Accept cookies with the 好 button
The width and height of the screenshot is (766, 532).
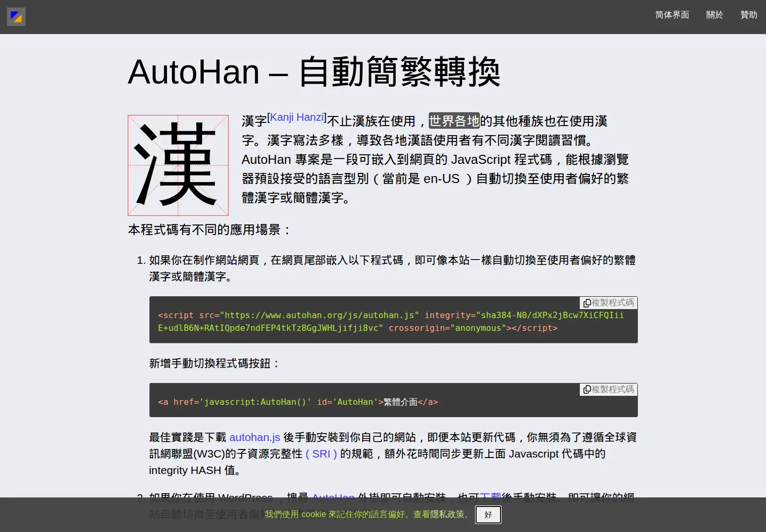point(488,514)
